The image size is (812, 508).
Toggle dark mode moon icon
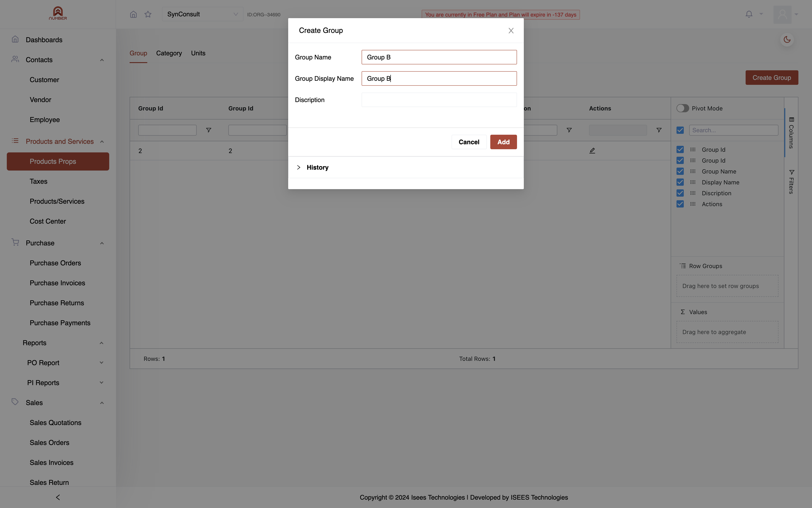click(x=787, y=40)
